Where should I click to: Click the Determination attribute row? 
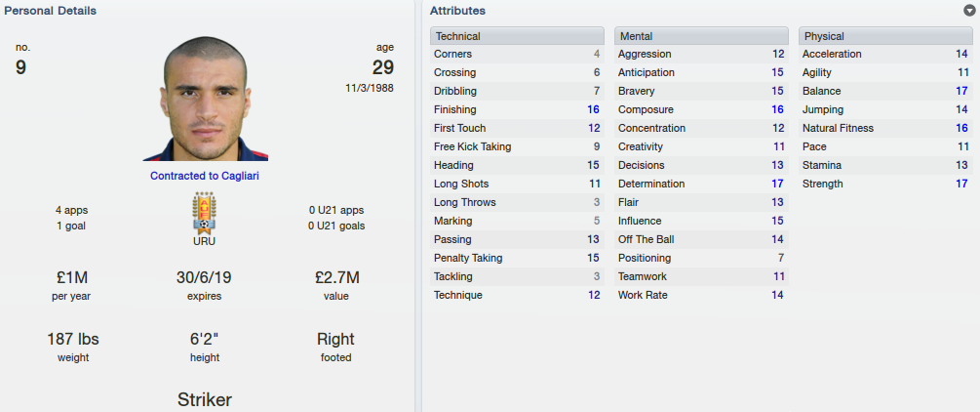(701, 185)
